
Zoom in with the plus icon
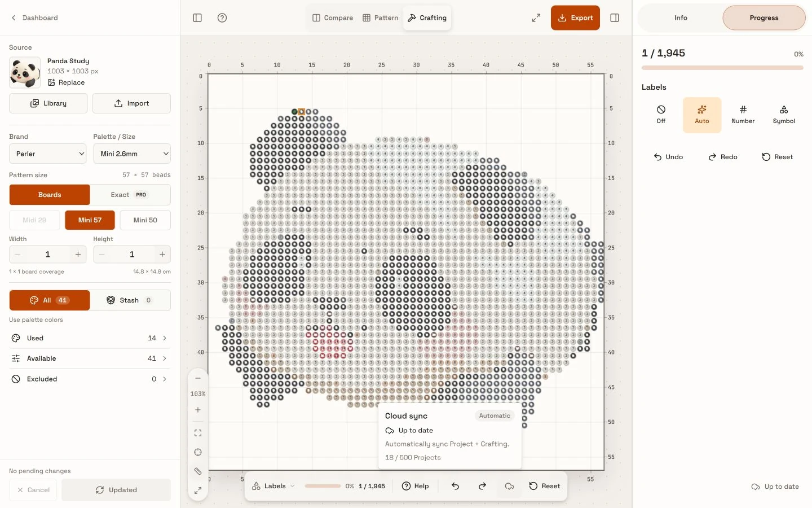pyautogui.click(x=198, y=410)
